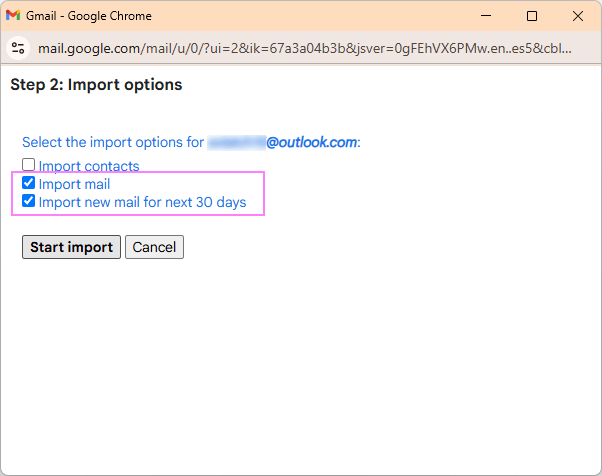Click the Import mail label text
The height and width of the screenshot is (476, 602).
(x=74, y=184)
